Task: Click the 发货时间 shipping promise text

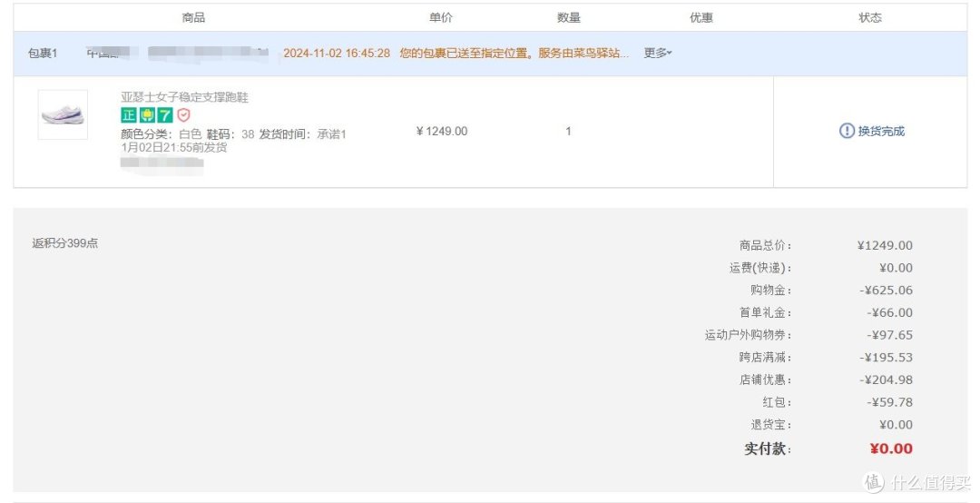Action: coord(234,141)
